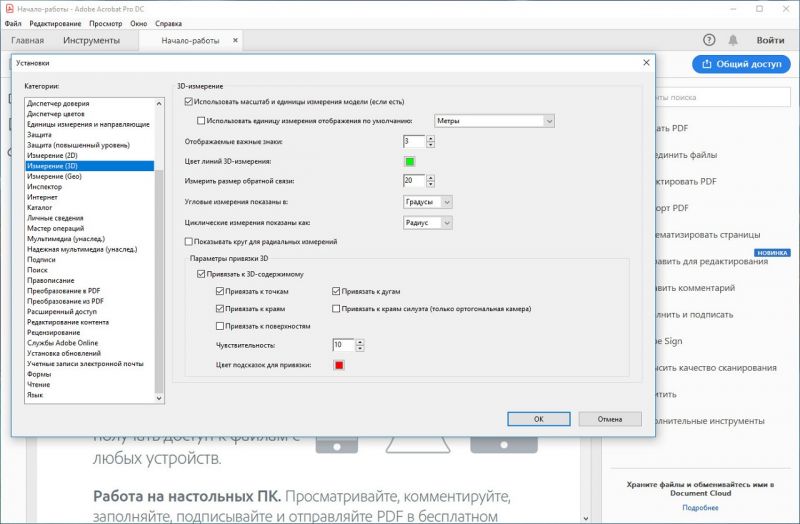Pick the green 3D measurement line color
The image size is (800, 524).
click(409, 162)
